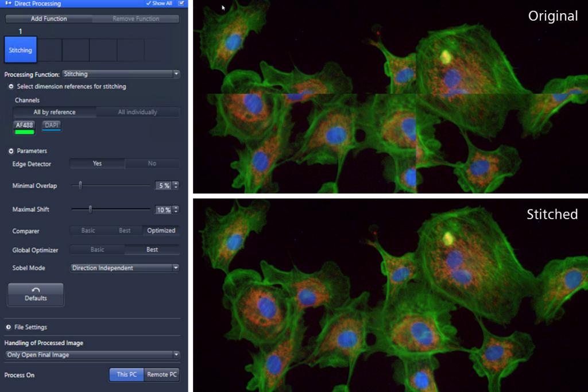The image size is (588, 392).
Task: Increase Maximal Shift with the stepper arrow
Action: [x=176, y=207]
